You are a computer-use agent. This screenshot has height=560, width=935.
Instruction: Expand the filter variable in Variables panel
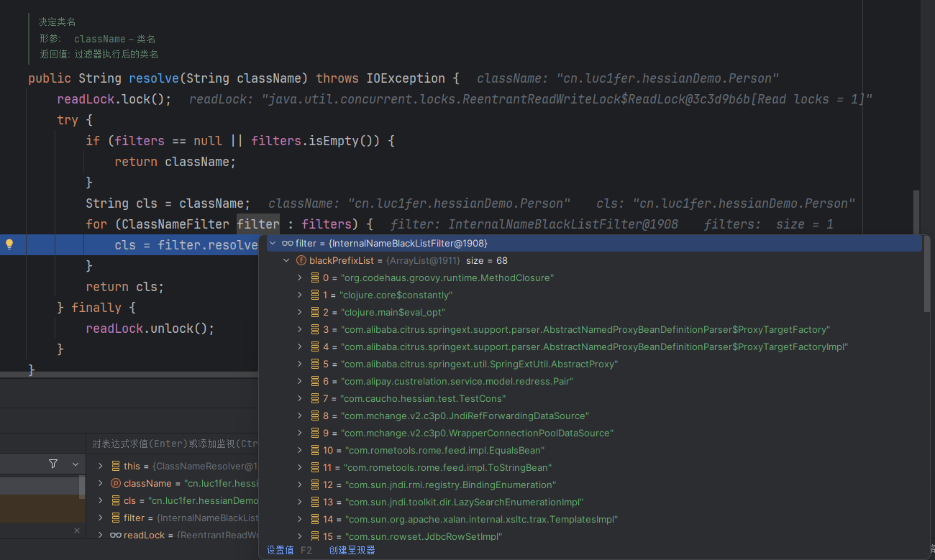click(x=101, y=518)
